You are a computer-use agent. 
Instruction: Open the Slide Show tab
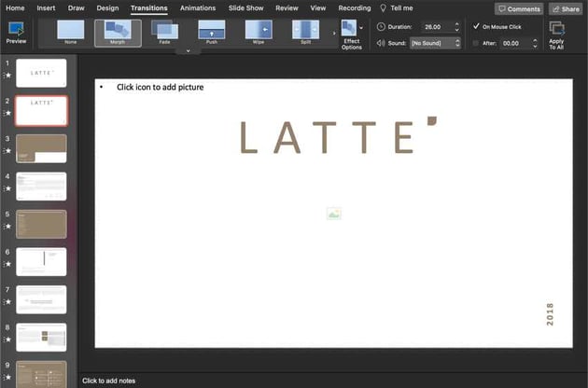245,7
